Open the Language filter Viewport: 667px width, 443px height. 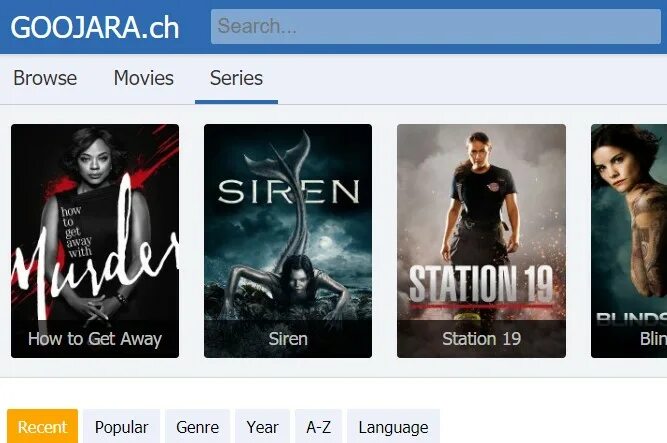tap(393, 426)
